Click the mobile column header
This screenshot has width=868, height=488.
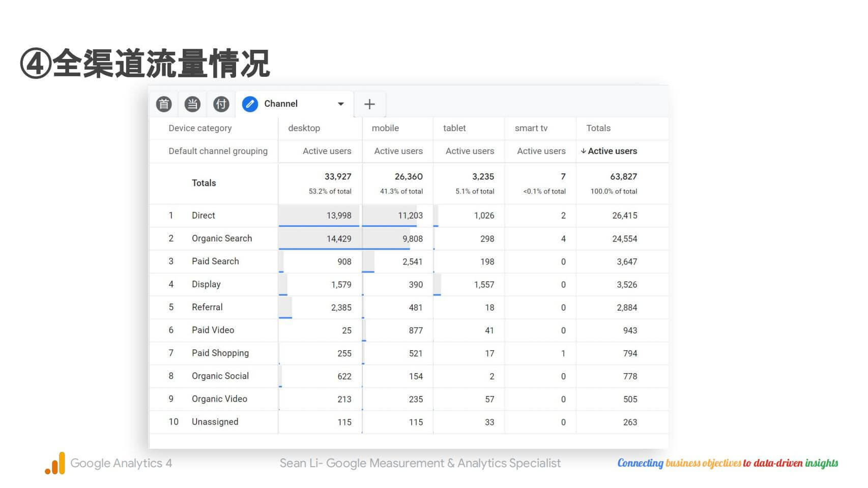point(385,128)
